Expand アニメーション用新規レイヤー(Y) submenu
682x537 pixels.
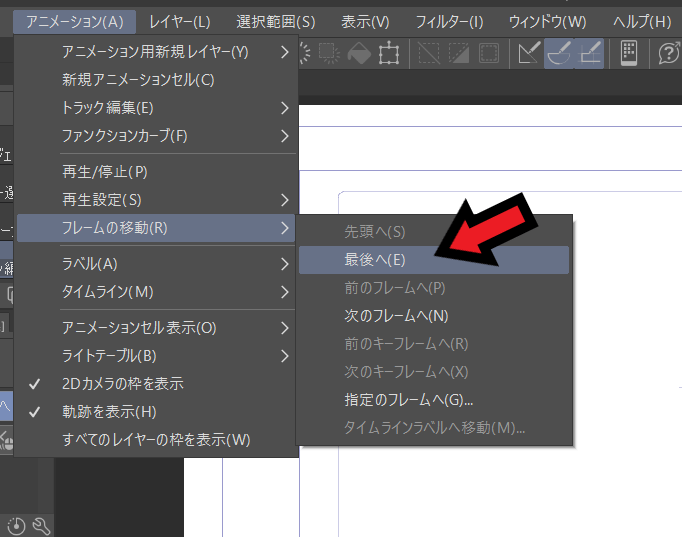[x=156, y=52]
